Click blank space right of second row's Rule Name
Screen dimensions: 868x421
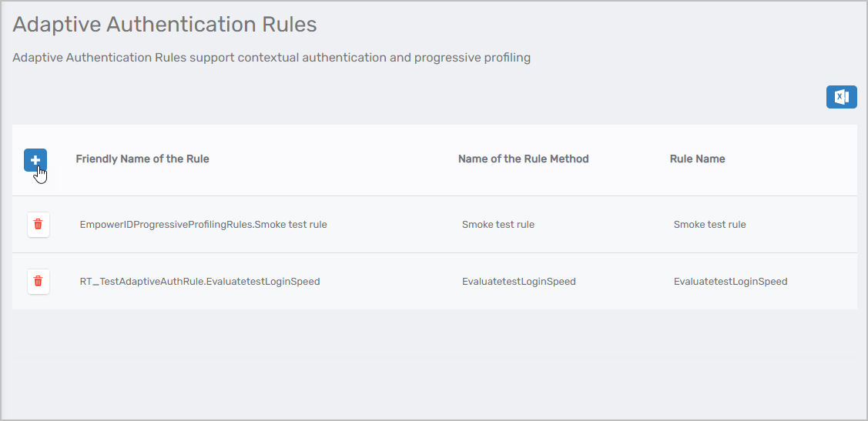pyautogui.click(x=824, y=282)
